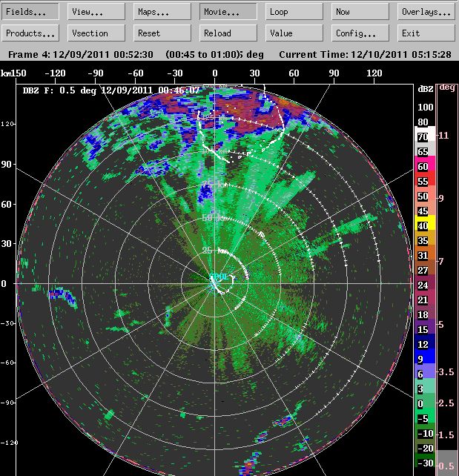
Task: Open the Config... dialog
Action: point(360,33)
